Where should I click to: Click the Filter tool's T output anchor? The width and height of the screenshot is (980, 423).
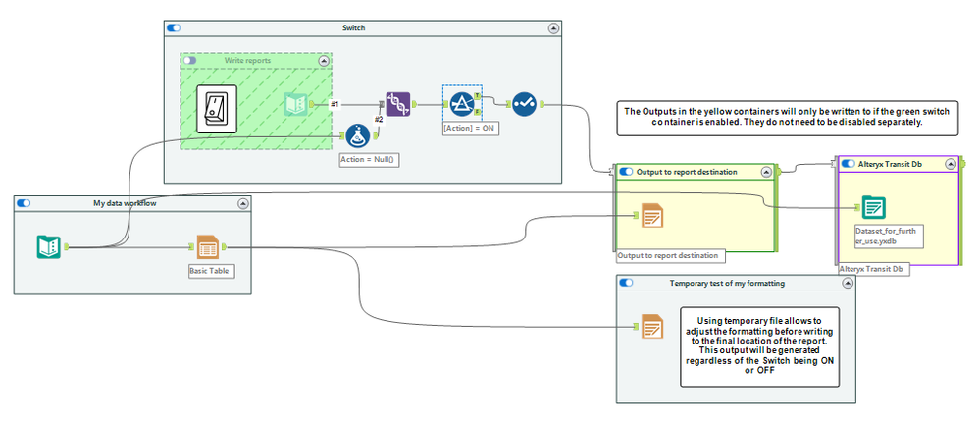tap(477, 96)
